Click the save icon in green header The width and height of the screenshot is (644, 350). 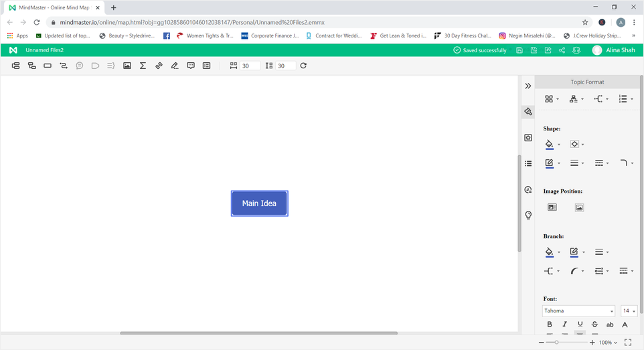click(519, 50)
